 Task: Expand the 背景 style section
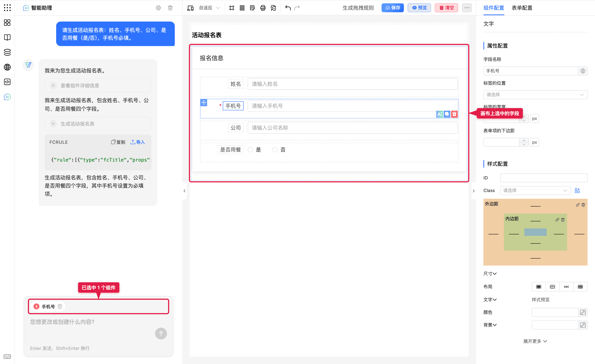(490, 325)
